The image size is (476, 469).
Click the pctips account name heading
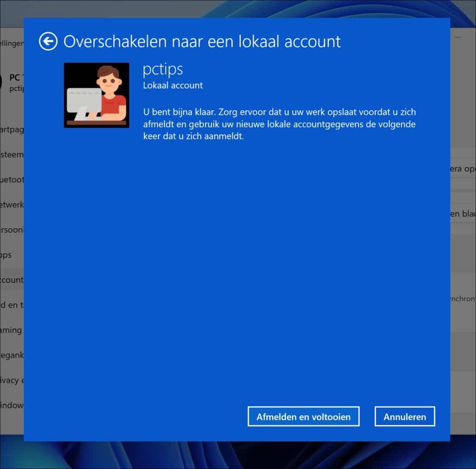(162, 69)
